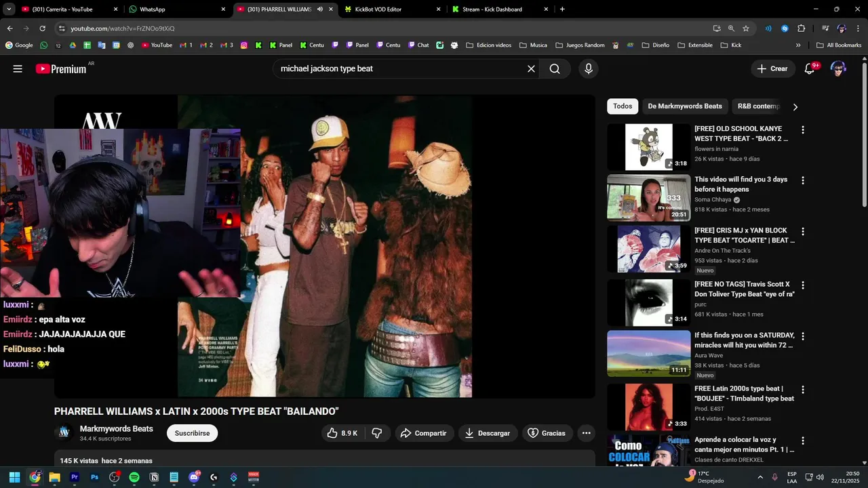868x488 pixels.
Task: Switch to KickBot VOD Editor tab
Action: point(392,9)
